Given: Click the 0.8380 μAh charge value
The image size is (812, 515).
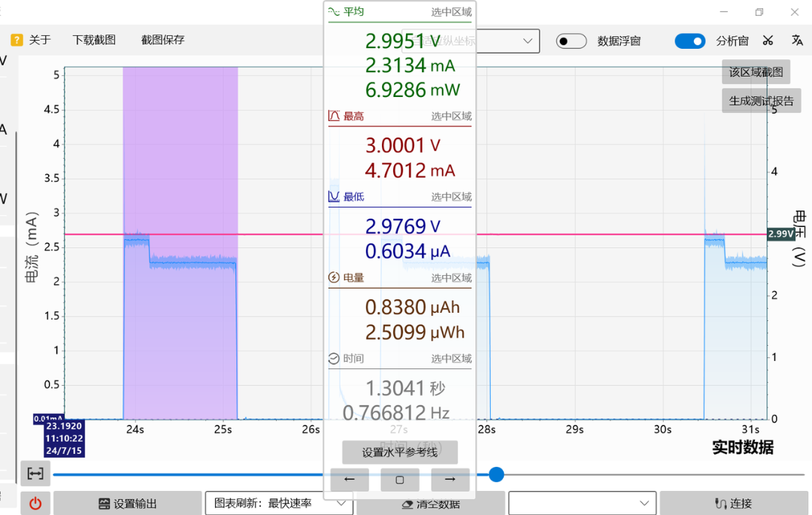Looking at the screenshot, I should (412, 307).
